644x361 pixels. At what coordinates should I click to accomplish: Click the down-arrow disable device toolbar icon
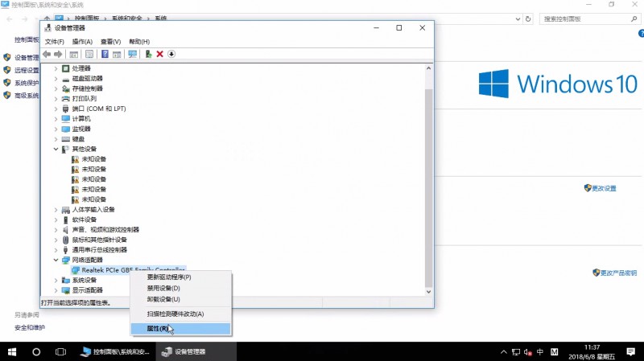click(171, 54)
